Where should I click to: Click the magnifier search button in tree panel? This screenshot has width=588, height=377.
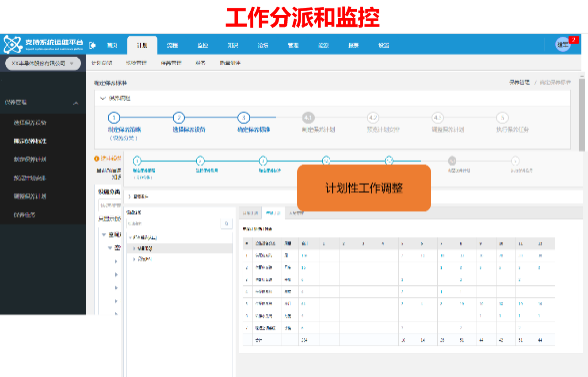tap(226, 223)
